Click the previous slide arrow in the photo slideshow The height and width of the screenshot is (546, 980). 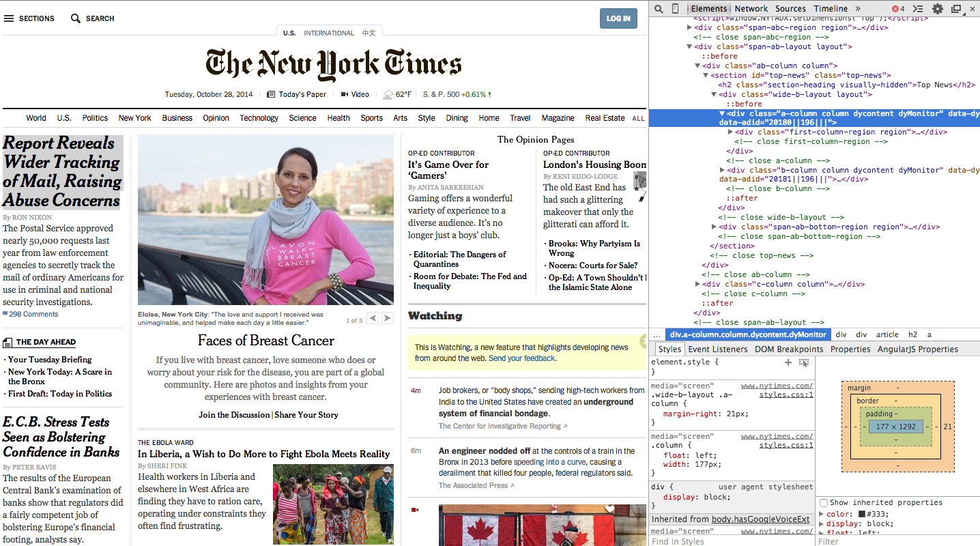click(373, 318)
